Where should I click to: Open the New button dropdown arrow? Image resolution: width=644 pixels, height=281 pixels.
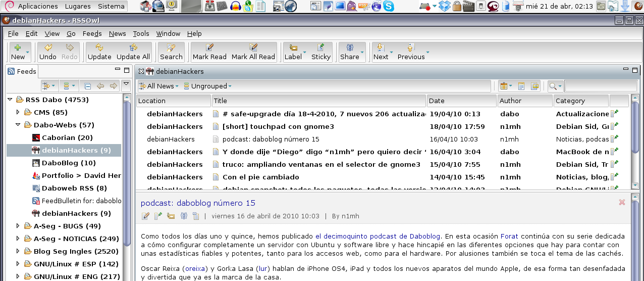point(28,52)
